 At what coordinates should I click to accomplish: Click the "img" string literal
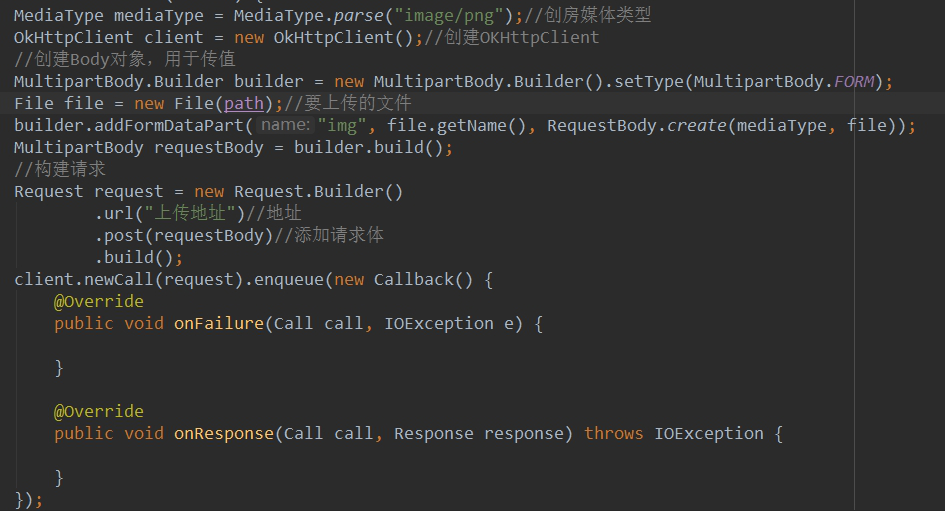[342, 125]
